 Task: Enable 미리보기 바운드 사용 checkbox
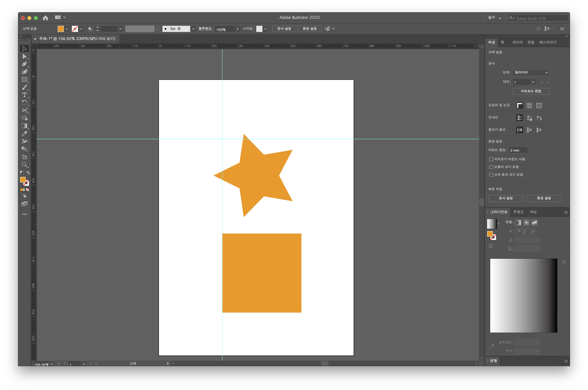(491, 159)
